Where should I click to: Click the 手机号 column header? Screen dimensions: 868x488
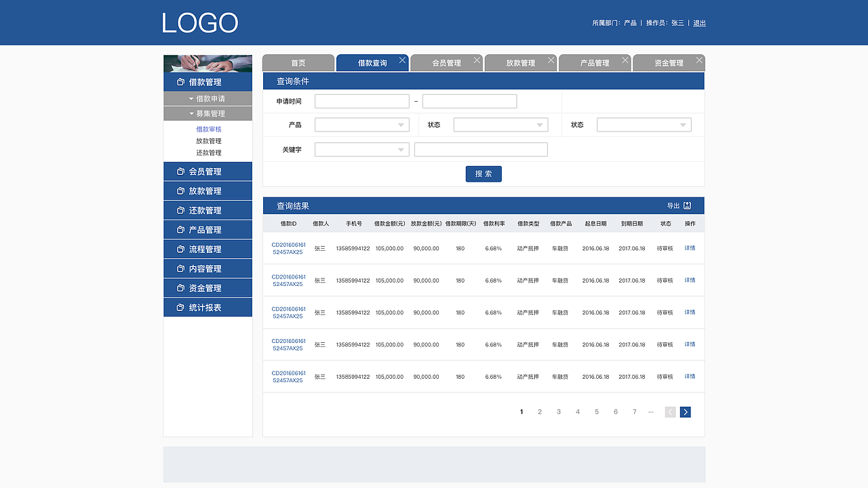point(354,224)
